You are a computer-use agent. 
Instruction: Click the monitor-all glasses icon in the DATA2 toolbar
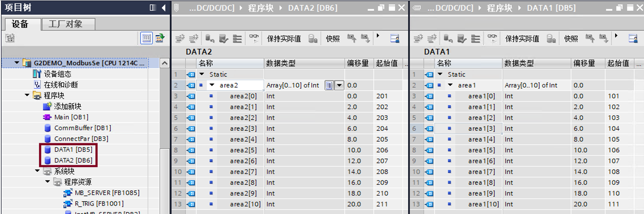point(254,39)
